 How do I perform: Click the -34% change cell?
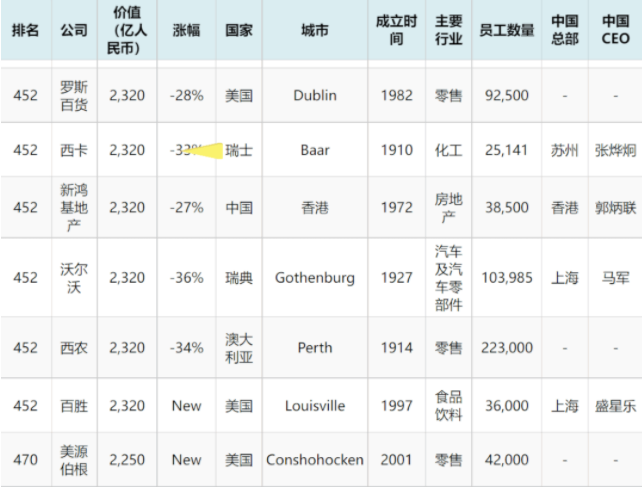point(186,348)
